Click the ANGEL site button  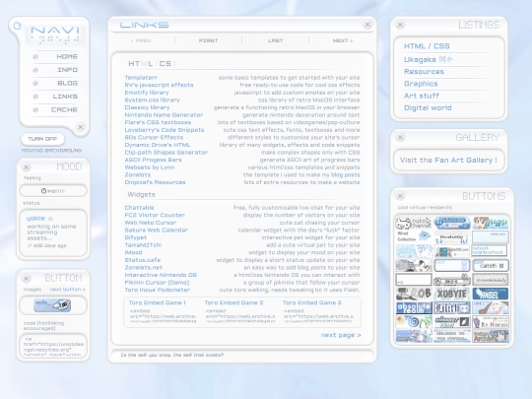pyautogui.click(x=490, y=294)
